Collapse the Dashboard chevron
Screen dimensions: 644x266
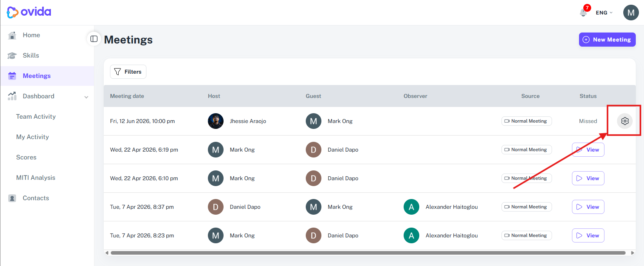pos(86,97)
